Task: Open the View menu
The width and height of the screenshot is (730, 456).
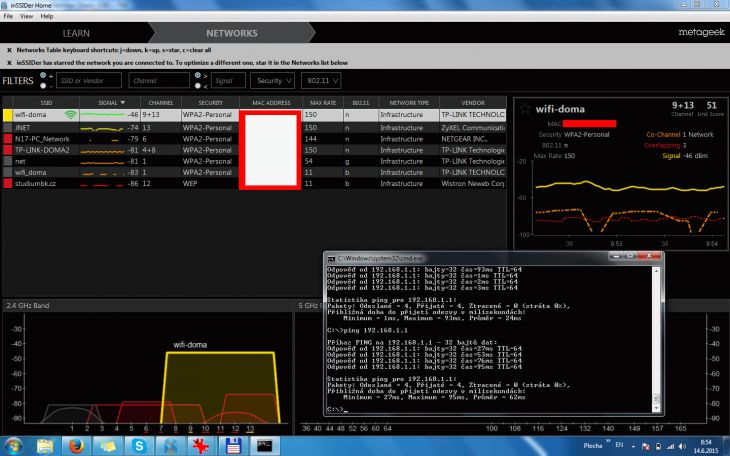Action: (27, 16)
